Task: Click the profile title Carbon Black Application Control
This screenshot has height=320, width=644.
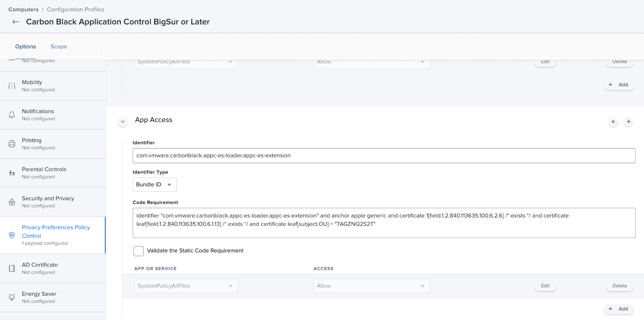Action: [118, 22]
